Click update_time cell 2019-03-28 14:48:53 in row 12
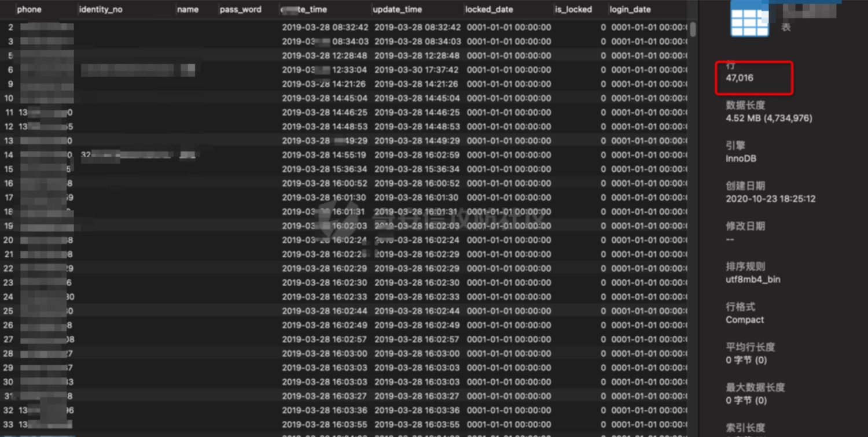Image resolution: width=868 pixels, height=437 pixels. 417,127
